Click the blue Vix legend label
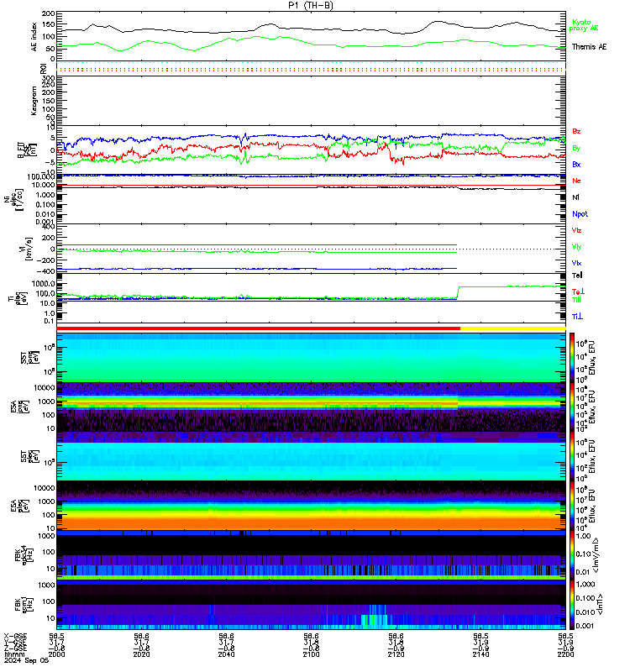The height and width of the screenshot is (672, 630). [576, 263]
